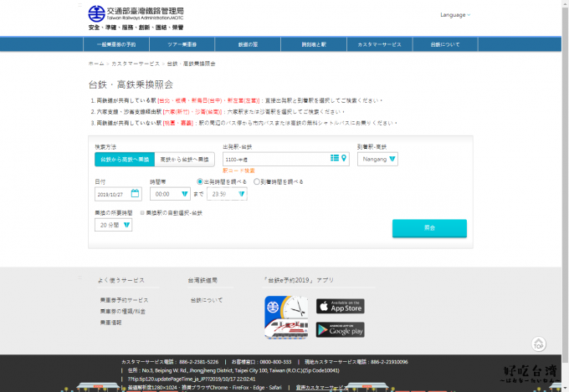Click the 台鉄e予約2019 app icon

[x=286, y=318]
